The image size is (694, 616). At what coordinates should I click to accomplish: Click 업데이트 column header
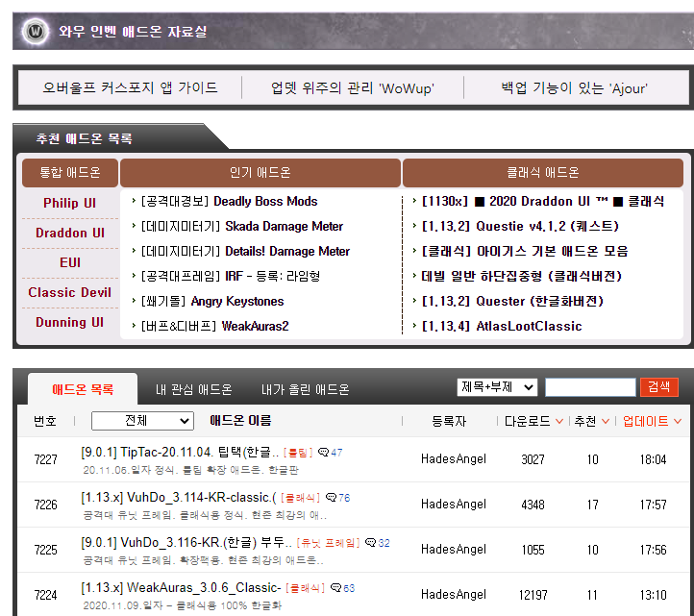(x=645, y=421)
